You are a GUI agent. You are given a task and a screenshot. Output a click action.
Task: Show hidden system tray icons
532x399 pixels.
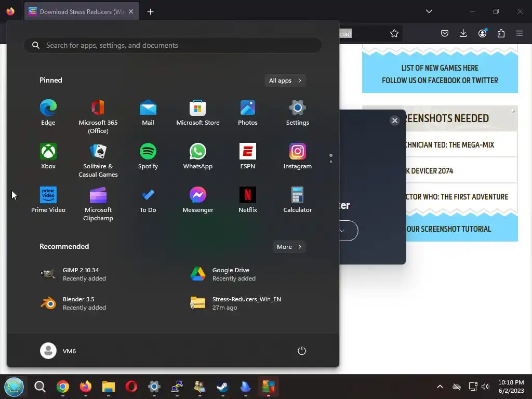440,387
